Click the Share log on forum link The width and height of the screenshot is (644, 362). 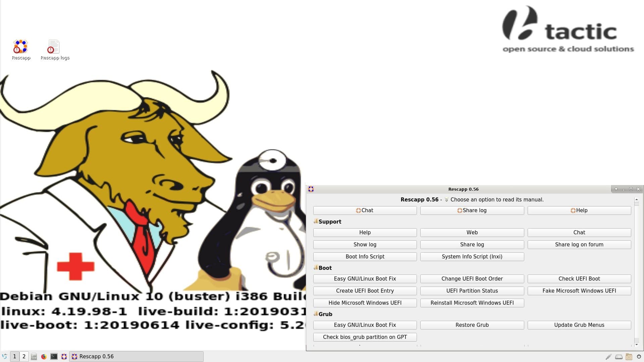coord(579,244)
